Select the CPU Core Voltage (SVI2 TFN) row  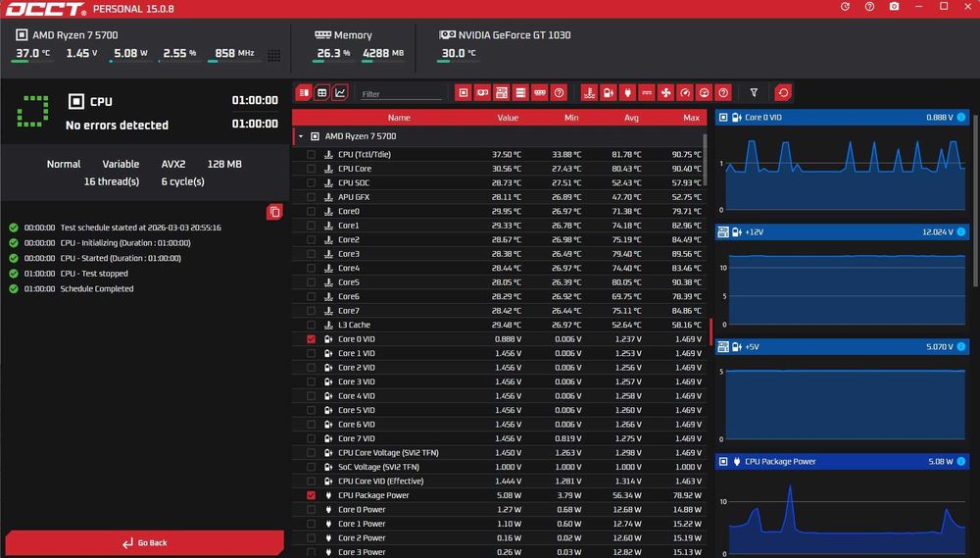499,453
